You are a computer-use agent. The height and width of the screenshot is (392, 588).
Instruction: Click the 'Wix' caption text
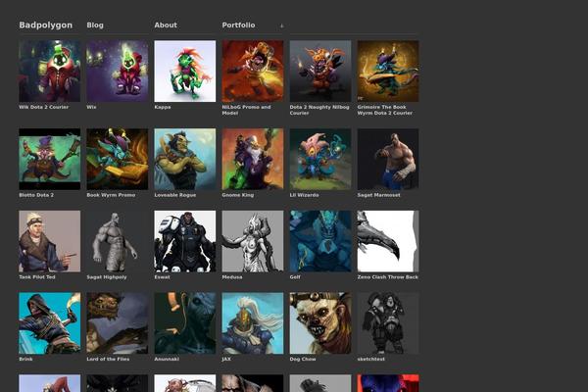[91, 107]
